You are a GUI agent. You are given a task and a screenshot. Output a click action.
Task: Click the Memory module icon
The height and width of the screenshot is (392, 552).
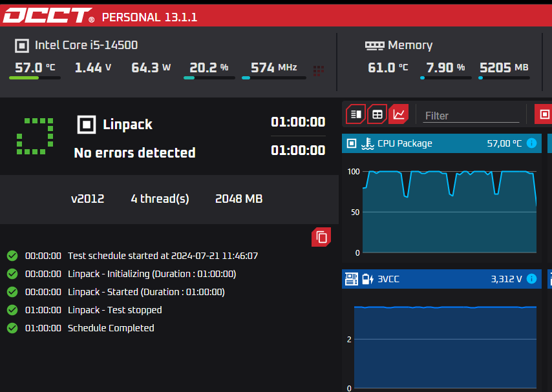pyautogui.click(x=374, y=45)
